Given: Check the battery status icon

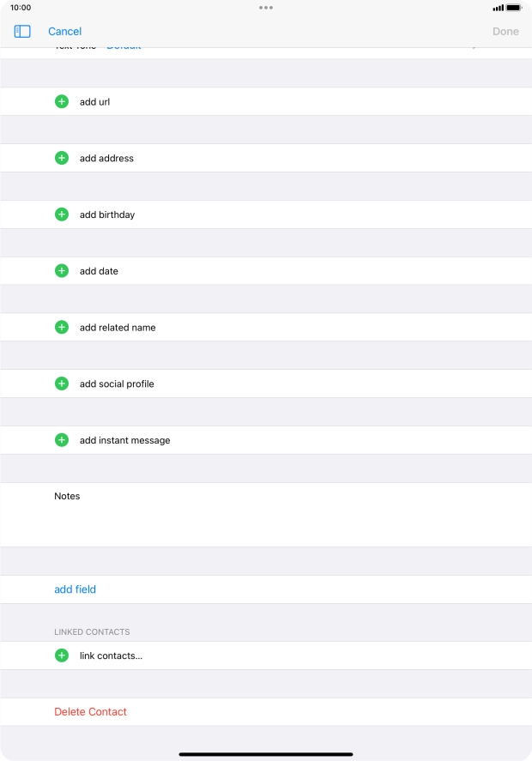Looking at the screenshot, I should (513, 8).
